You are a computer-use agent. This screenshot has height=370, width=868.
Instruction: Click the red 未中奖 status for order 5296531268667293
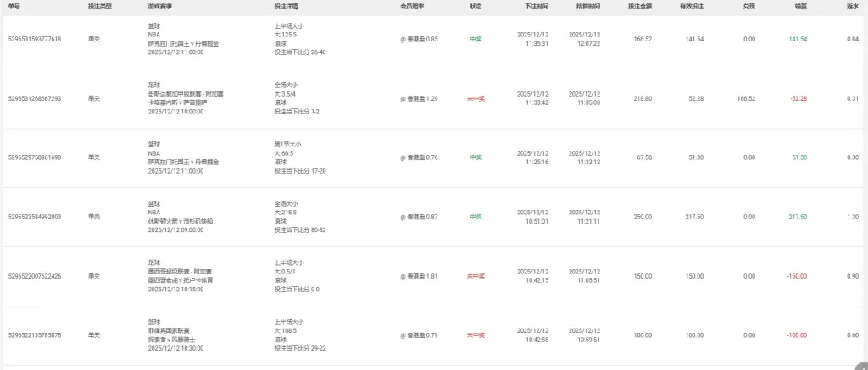[476, 98]
